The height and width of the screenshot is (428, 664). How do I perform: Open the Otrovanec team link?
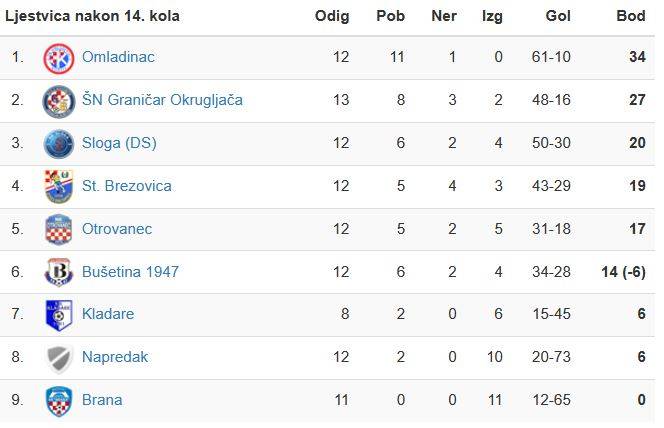[117, 229]
